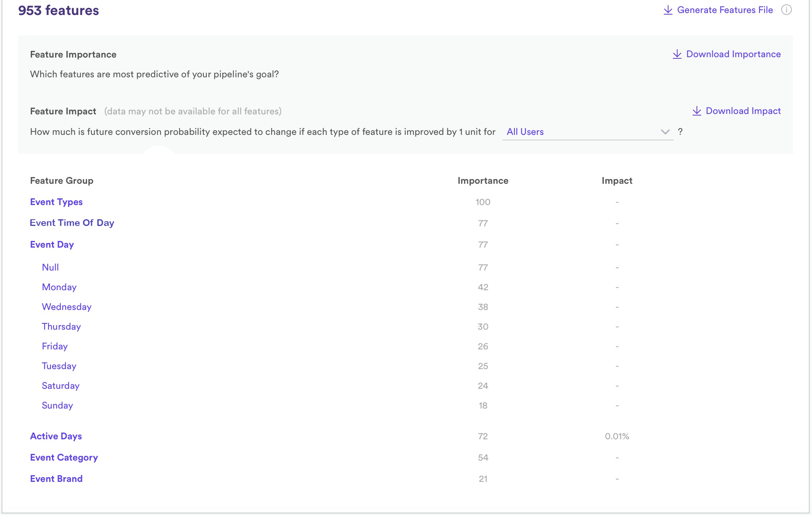Click importance value 24 for Saturday
Viewport: 812px width, 515px height.
pos(483,386)
